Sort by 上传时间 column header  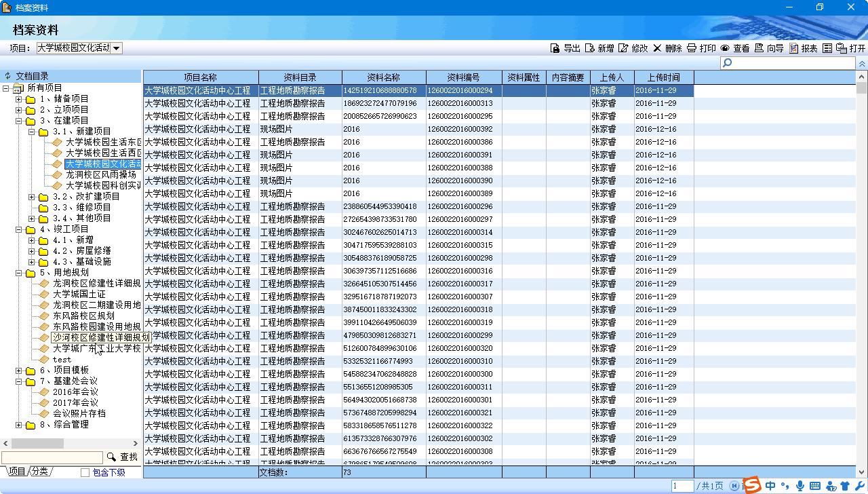point(663,77)
